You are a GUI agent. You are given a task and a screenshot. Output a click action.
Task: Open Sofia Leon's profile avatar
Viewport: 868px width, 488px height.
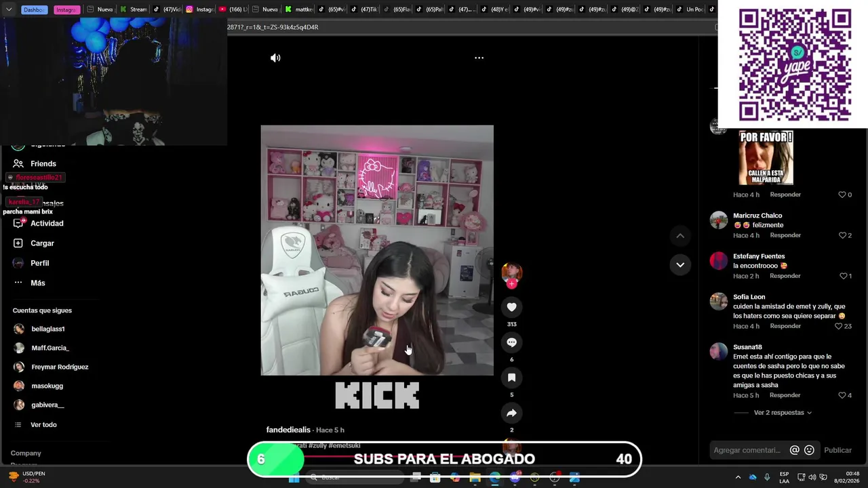[718, 302]
